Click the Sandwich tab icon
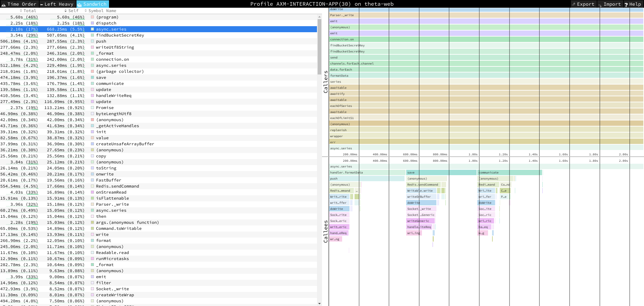Viewport: 644px width, 306px height. (x=80, y=4)
